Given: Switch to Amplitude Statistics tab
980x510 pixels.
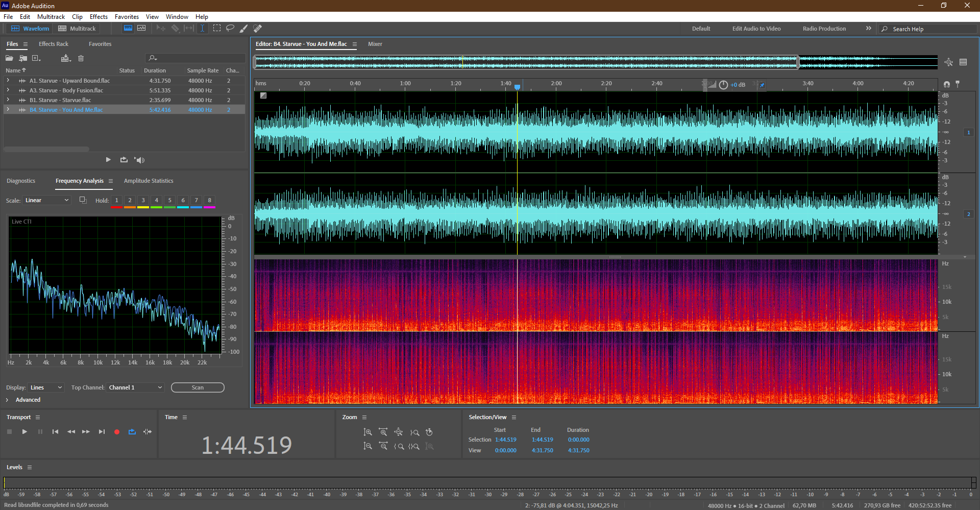Looking at the screenshot, I should pyautogui.click(x=149, y=181).
